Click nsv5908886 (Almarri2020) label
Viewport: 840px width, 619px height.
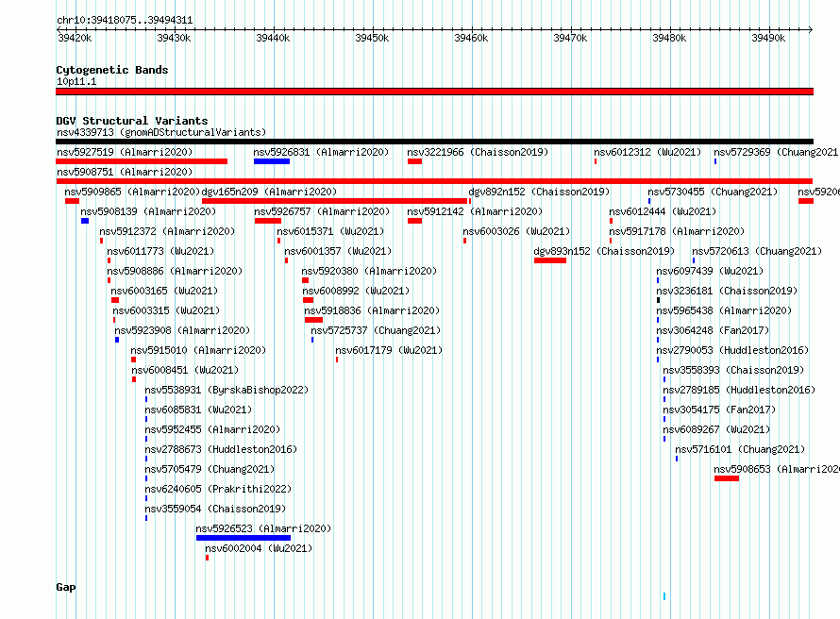tap(175, 271)
